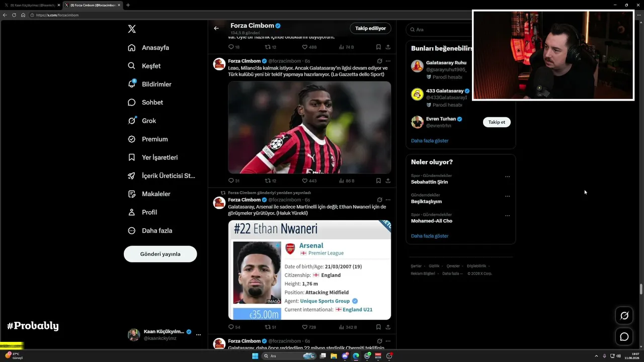Viewport: 644px width, 362px height.
Task: View analytics for Nwaneri post showing 342 B
Action: (x=348, y=327)
